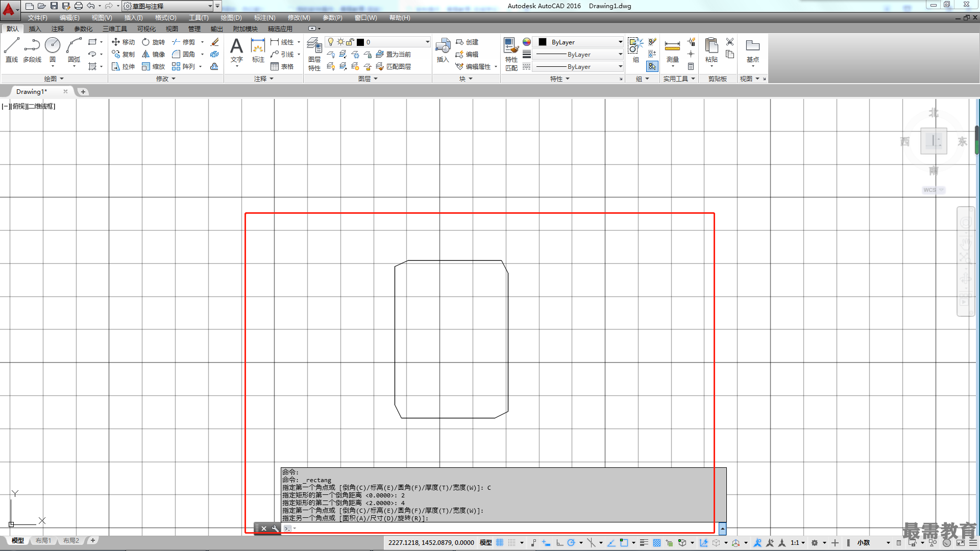Expand the 图层 panel
Image resolution: width=980 pixels, height=551 pixels.
coord(367,79)
